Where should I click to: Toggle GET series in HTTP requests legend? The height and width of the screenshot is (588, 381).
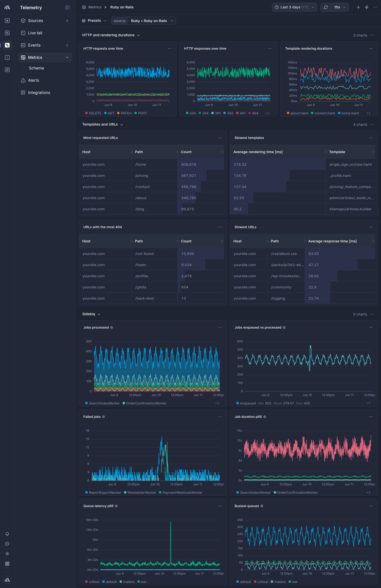tap(109, 113)
